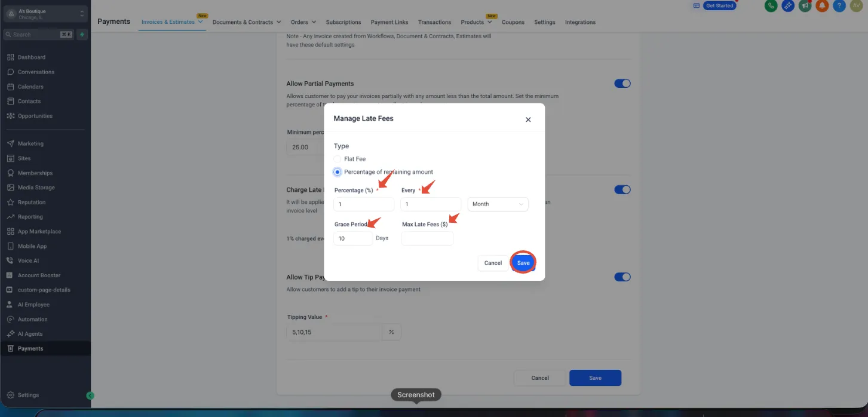Click Save in Manage Late Fees dialog
Viewport: 868px width, 417px height.
coord(523,263)
